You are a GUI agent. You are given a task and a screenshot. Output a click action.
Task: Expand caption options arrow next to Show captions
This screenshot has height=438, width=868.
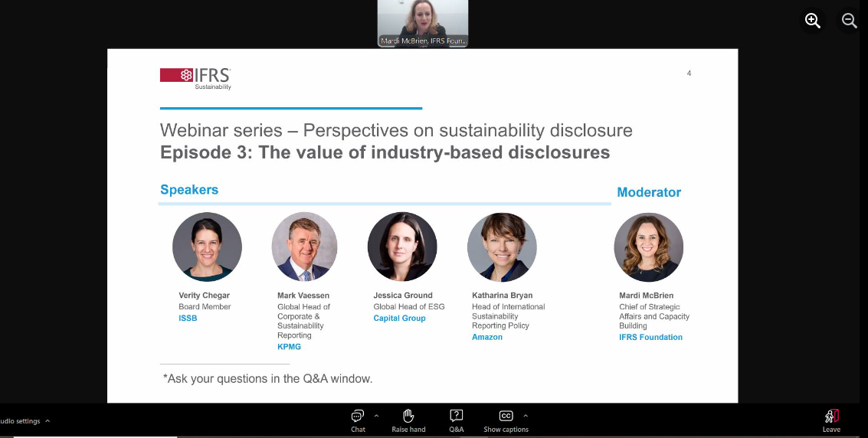[526, 416]
